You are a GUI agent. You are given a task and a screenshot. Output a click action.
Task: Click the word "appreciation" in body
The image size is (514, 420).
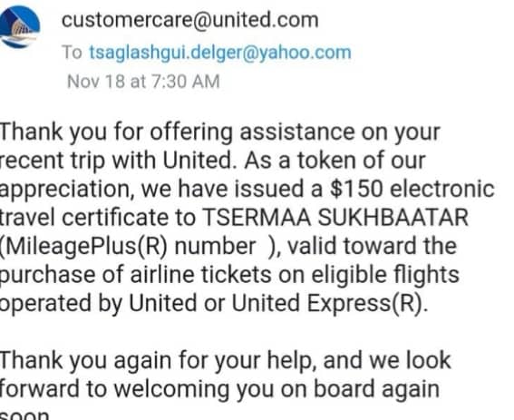click(x=66, y=190)
